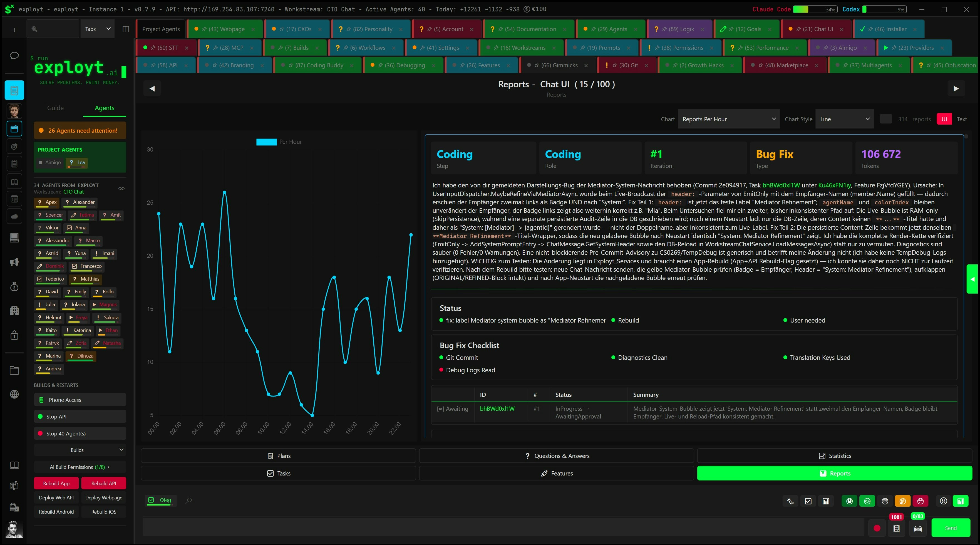Expand the Builds dropdown

(80, 450)
